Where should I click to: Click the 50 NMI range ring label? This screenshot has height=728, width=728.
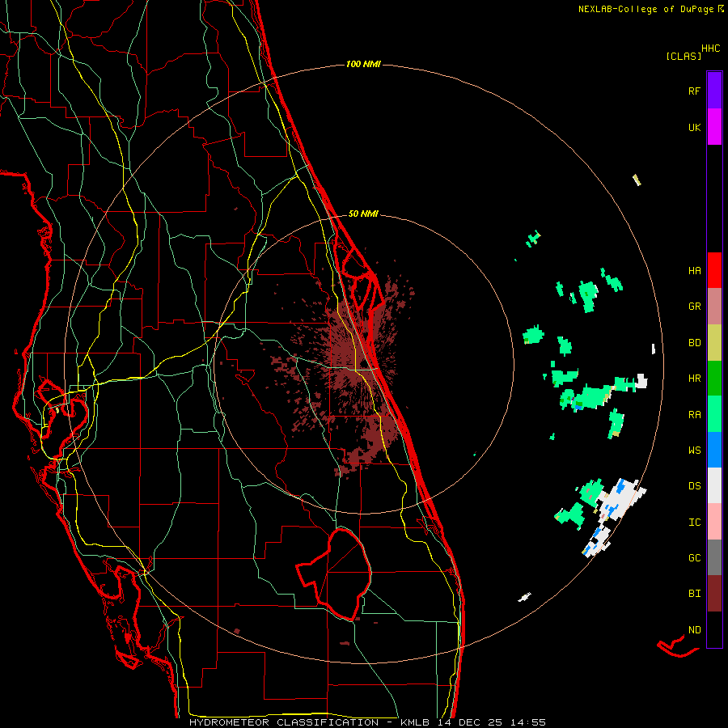363,214
